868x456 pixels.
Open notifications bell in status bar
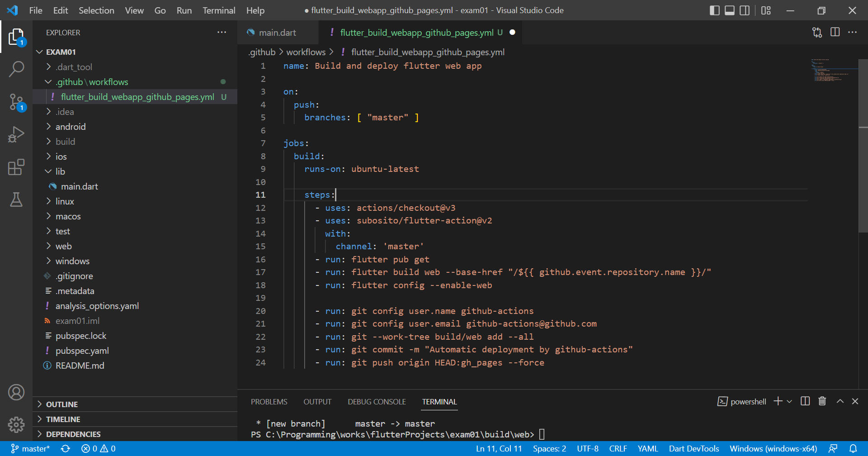853,449
